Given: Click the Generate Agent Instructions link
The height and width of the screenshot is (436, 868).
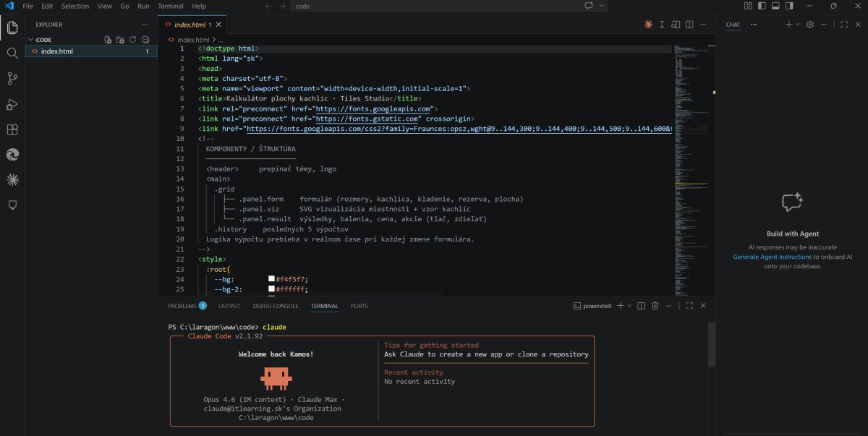Looking at the screenshot, I should 772,257.
